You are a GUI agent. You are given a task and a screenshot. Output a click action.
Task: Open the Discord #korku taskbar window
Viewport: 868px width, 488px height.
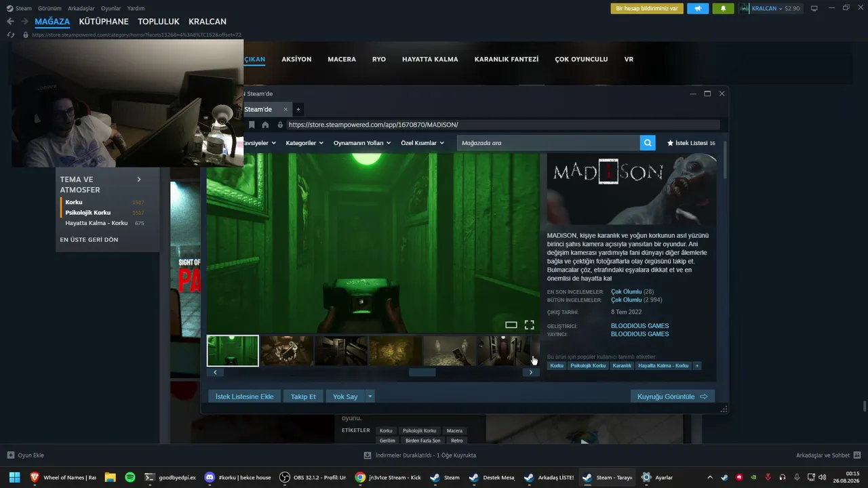[x=238, y=477]
